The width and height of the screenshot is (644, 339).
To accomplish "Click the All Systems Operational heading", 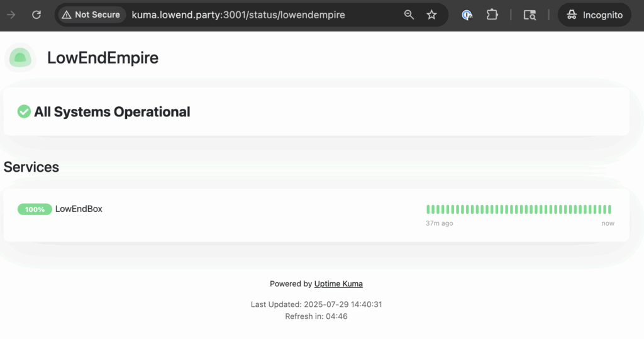I will coord(112,112).
